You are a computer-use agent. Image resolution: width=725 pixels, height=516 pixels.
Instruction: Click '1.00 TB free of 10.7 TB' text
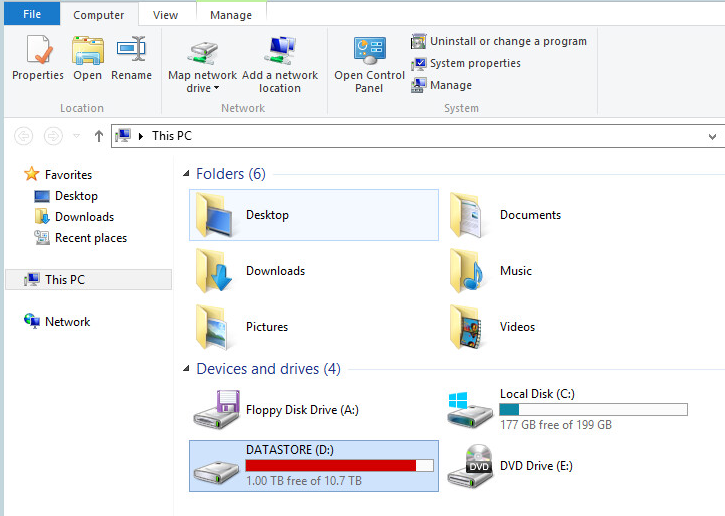coord(304,481)
